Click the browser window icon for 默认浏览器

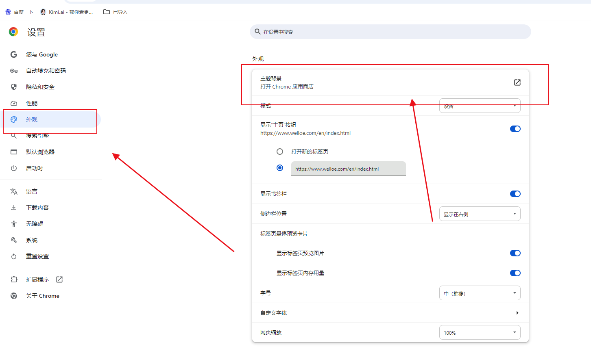click(x=14, y=152)
